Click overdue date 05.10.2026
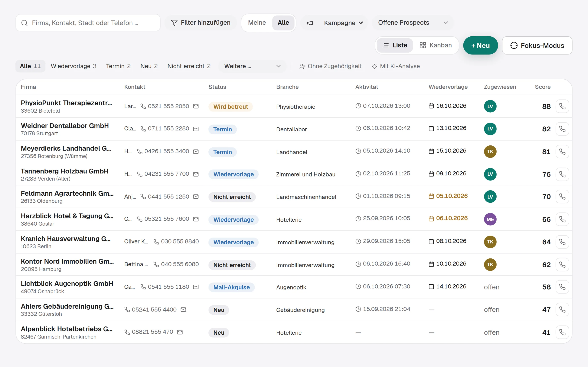The height and width of the screenshot is (367, 588). pyautogui.click(x=452, y=196)
